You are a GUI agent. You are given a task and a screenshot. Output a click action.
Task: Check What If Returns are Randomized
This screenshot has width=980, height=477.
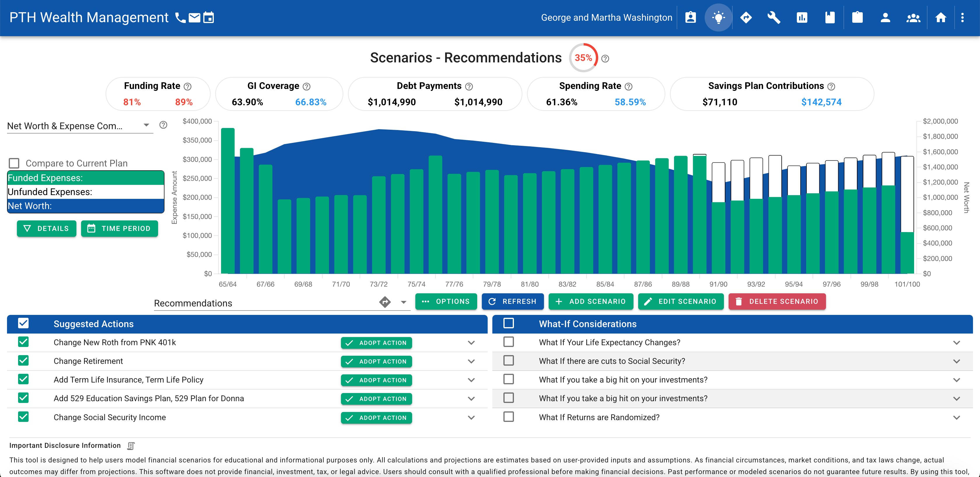coord(508,417)
